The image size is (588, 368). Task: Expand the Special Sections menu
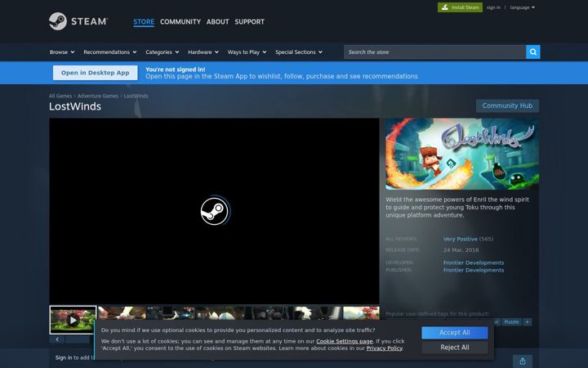[x=299, y=52]
